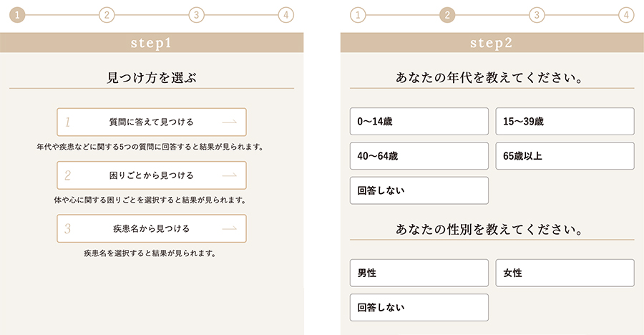Select the 65歳以上 age option
This screenshot has height=335, width=644.
[x=565, y=156]
